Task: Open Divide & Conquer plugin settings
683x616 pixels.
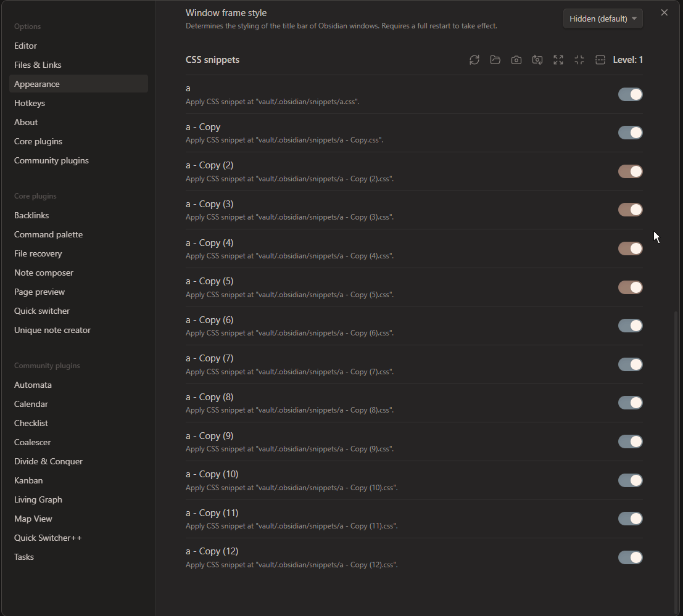Action: (x=78, y=461)
